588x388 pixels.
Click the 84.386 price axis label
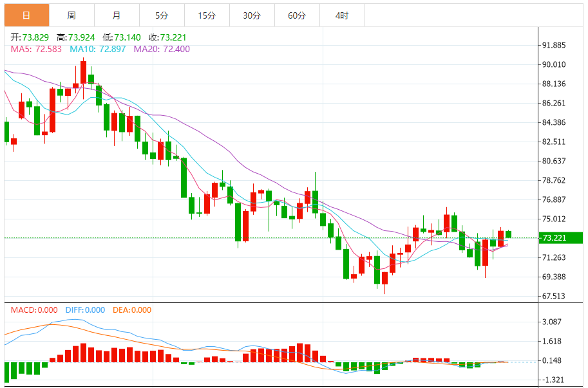[554, 122]
